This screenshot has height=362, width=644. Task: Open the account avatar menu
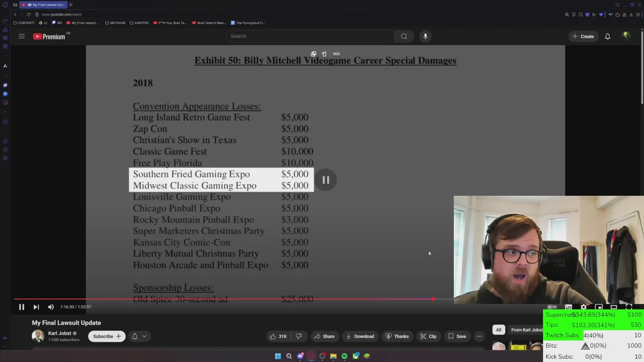click(626, 36)
